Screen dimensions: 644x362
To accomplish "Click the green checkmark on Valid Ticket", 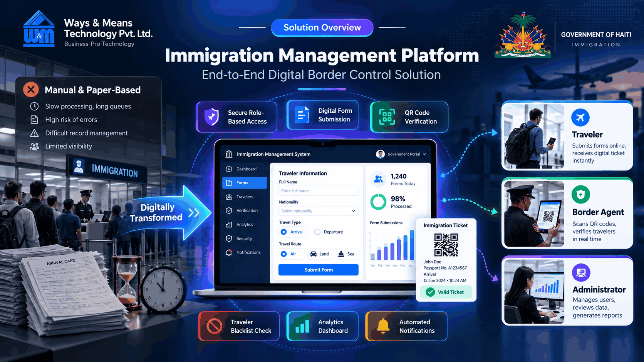I will click(x=431, y=292).
